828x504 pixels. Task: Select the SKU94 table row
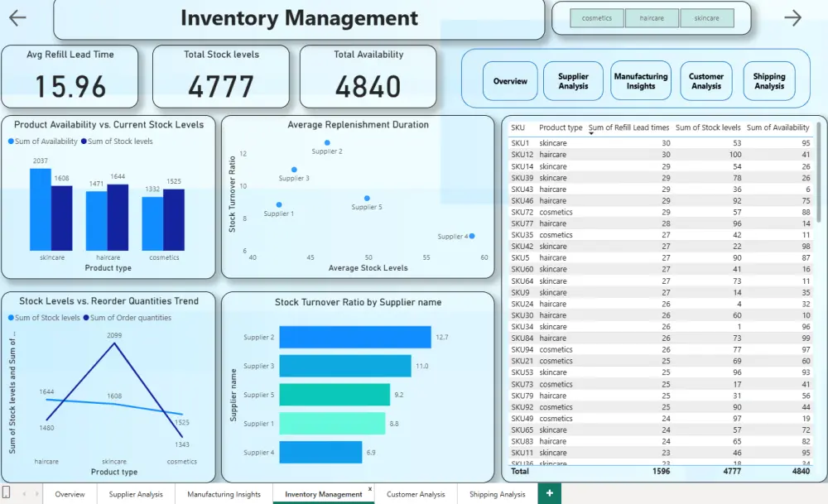tap(660, 349)
